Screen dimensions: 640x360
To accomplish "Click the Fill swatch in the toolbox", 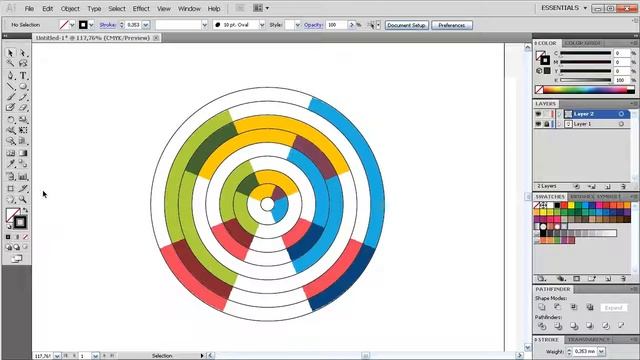I will (12, 214).
